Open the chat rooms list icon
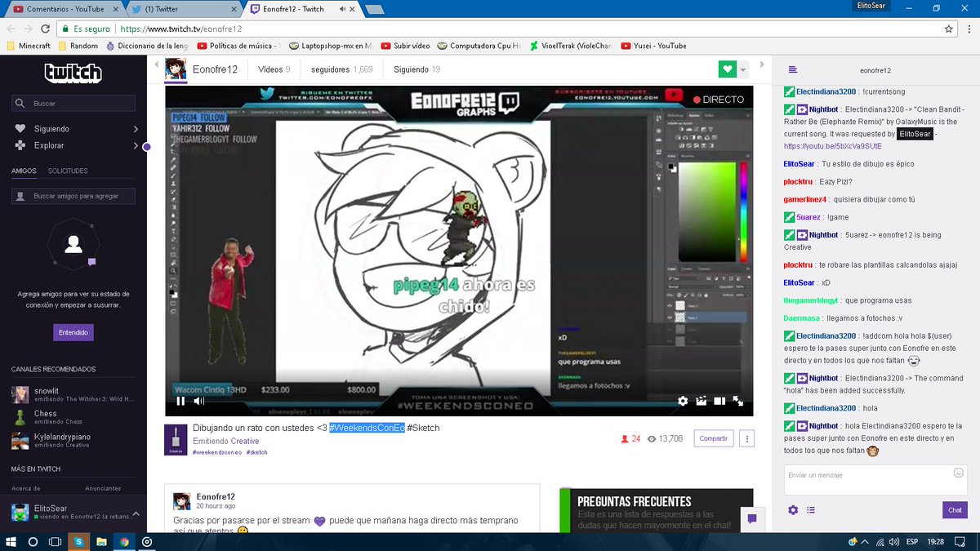This screenshot has width=980, height=551. (792, 70)
